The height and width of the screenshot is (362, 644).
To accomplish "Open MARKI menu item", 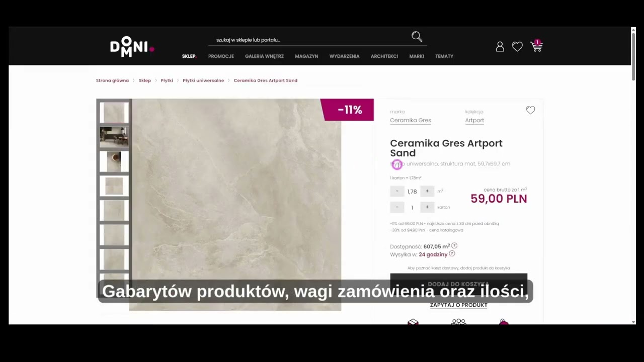I will pyautogui.click(x=417, y=56).
